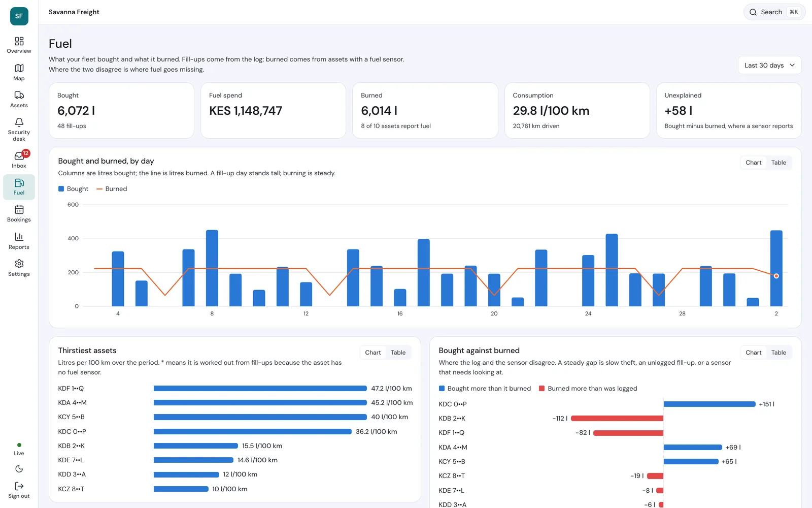Image resolution: width=812 pixels, height=508 pixels.
Task: Click the Search field
Action: 774,12
